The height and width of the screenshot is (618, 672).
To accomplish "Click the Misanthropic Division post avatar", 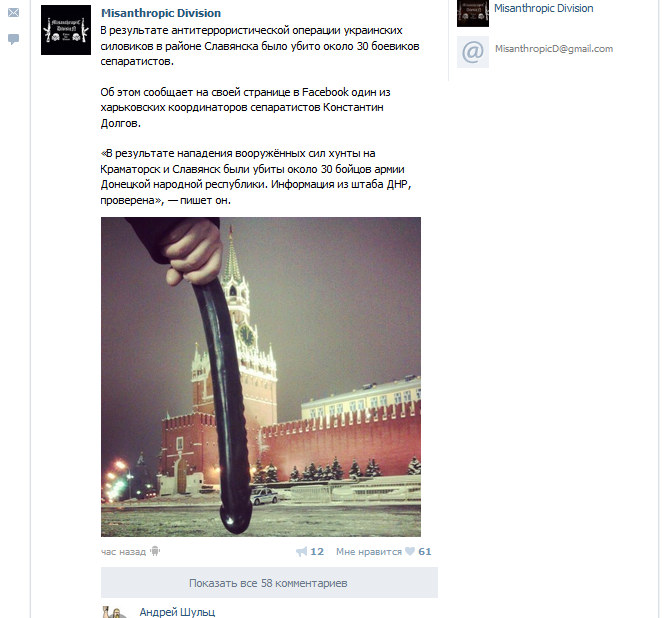I will (66, 30).
